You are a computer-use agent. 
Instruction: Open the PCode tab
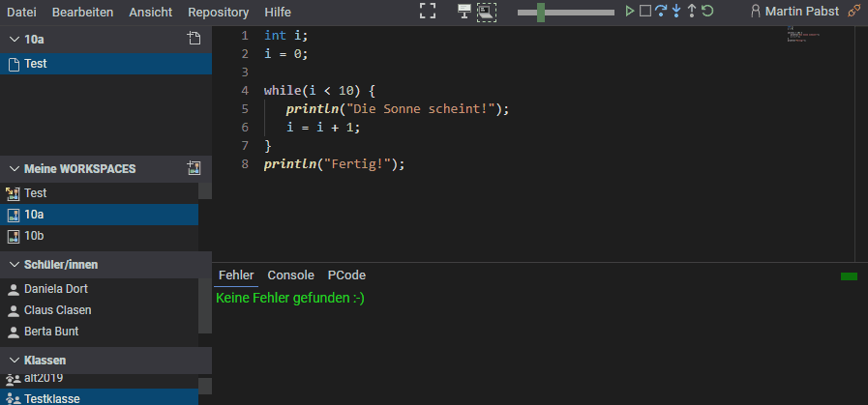click(346, 275)
